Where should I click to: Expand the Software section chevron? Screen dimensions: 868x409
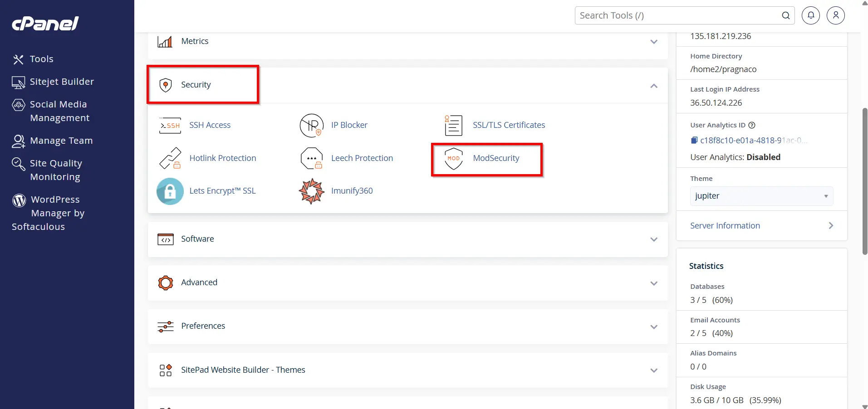tap(654, 239)
